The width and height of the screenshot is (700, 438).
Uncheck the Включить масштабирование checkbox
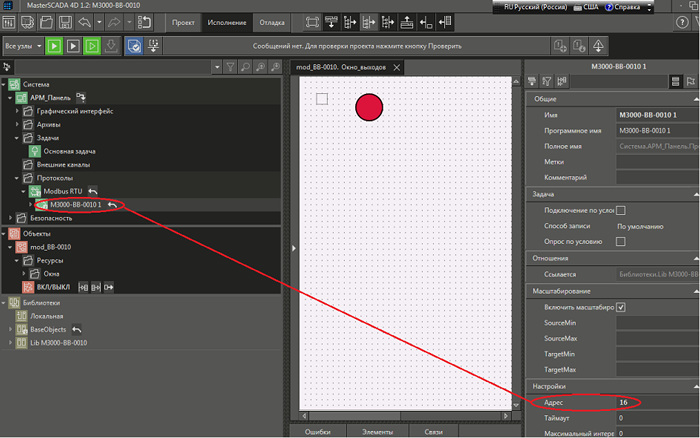621,307
